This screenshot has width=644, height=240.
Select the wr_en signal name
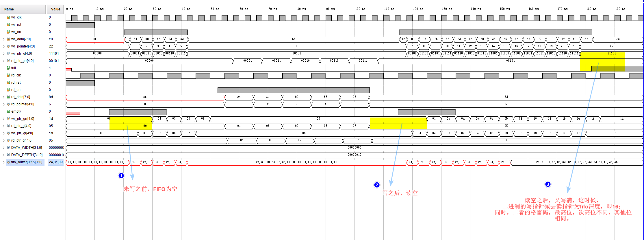[16, 32]
